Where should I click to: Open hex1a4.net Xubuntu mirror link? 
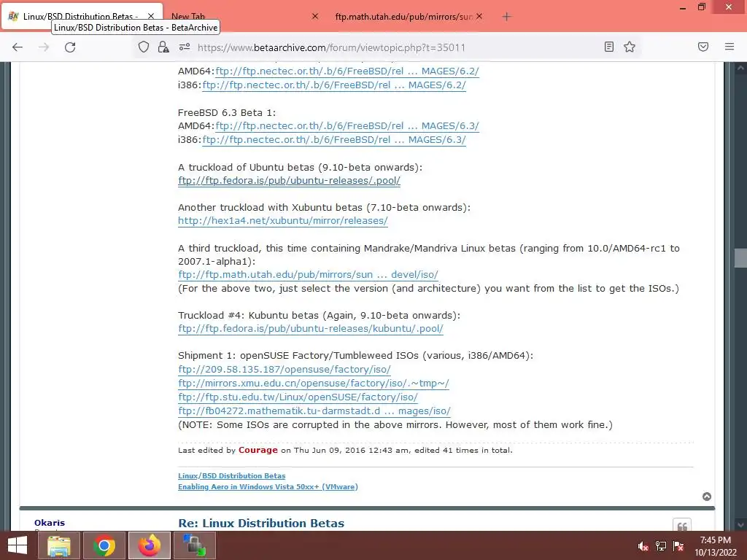283,220
